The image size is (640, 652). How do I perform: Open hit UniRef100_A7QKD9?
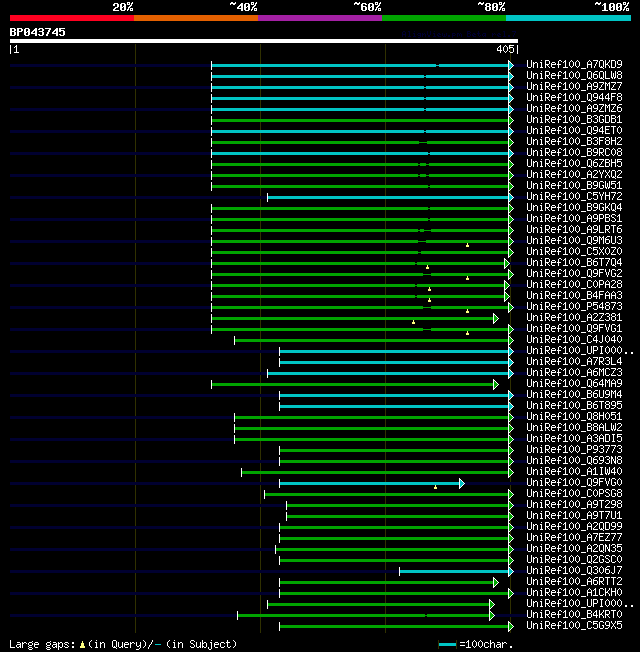pyautogui.click(x=574, y=64)
